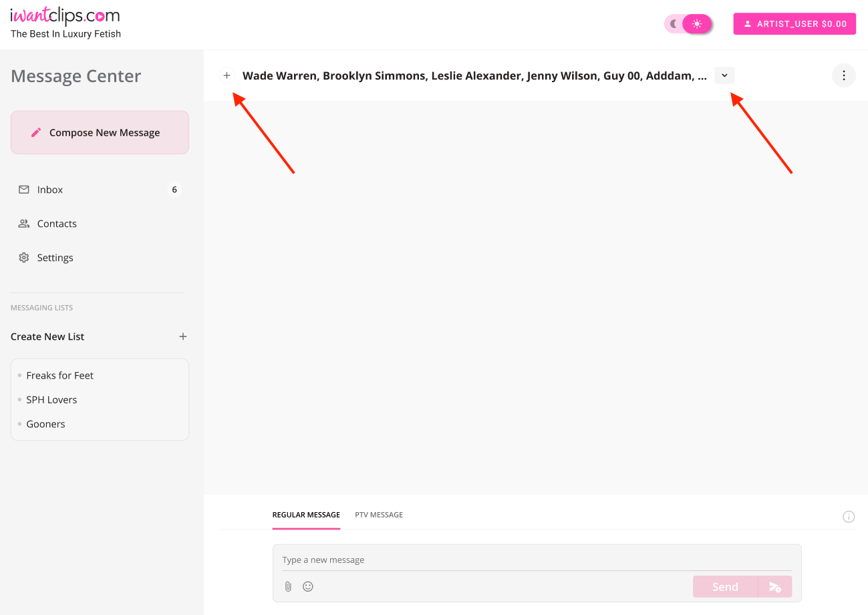Select the PTV MESSAGE tab
The image size is (868, 615).
point(379,515)
